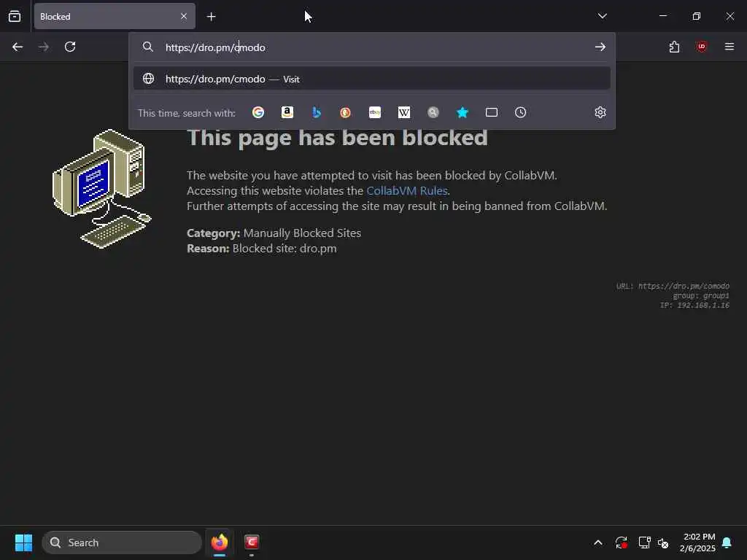Open the clock showing 2:02 PM

coord(697,542)
